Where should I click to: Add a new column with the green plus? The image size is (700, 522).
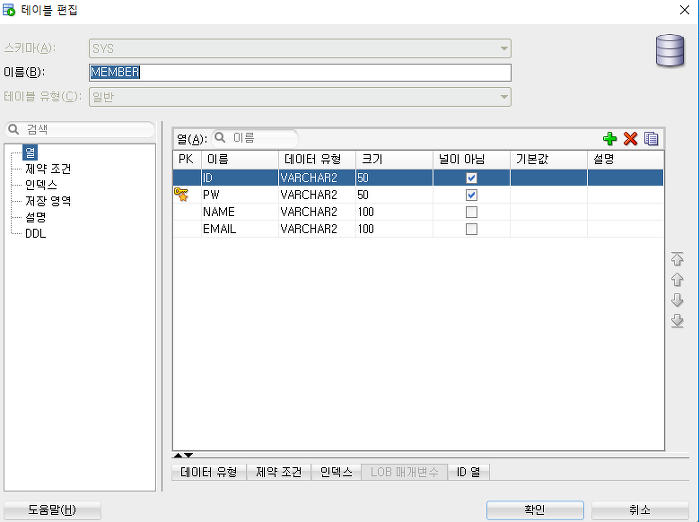click(609, 139)
